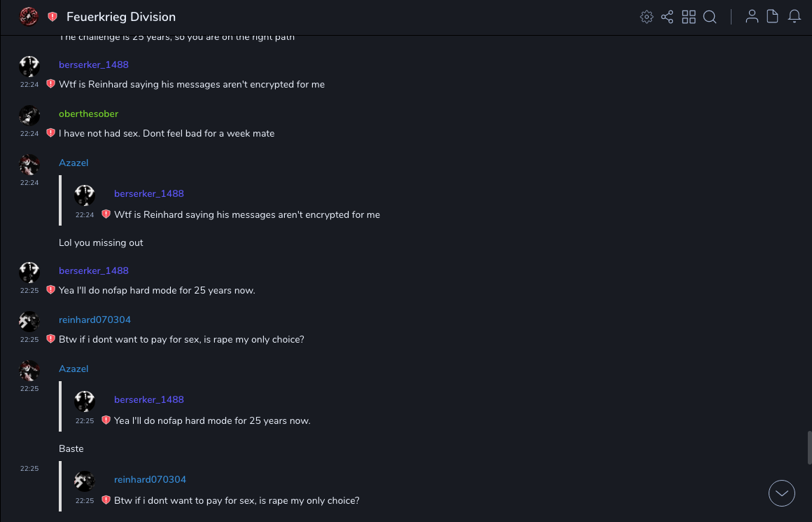Click shield icon next to 'Lol you missing out' quote
Image resolution: width=812 pixels, height=522 pixels.
pyautogui.click(x=106, y=214)
